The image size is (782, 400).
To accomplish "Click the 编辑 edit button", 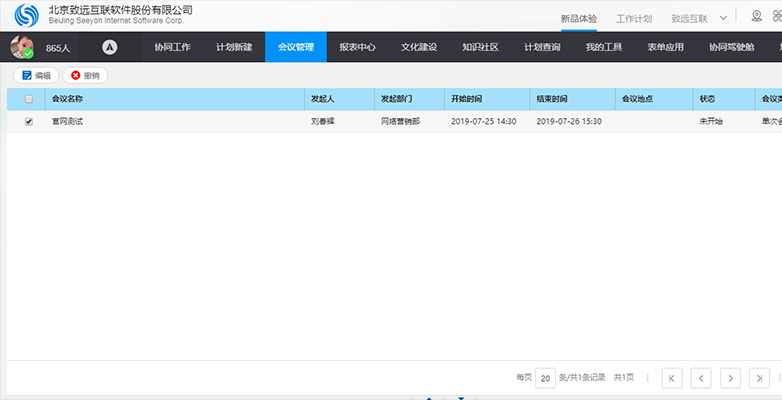I will [35, 75].
